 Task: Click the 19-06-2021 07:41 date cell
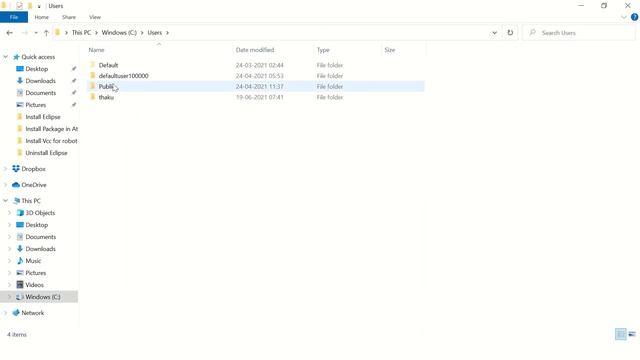point(260,97)
